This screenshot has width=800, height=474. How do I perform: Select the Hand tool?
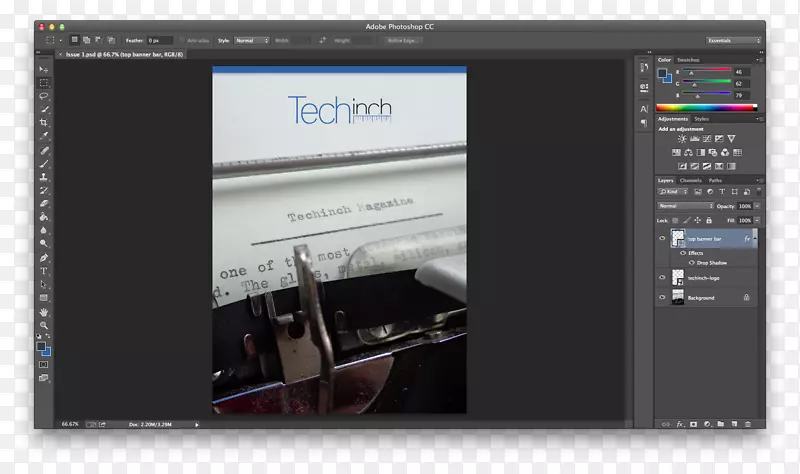coord(44,312)
